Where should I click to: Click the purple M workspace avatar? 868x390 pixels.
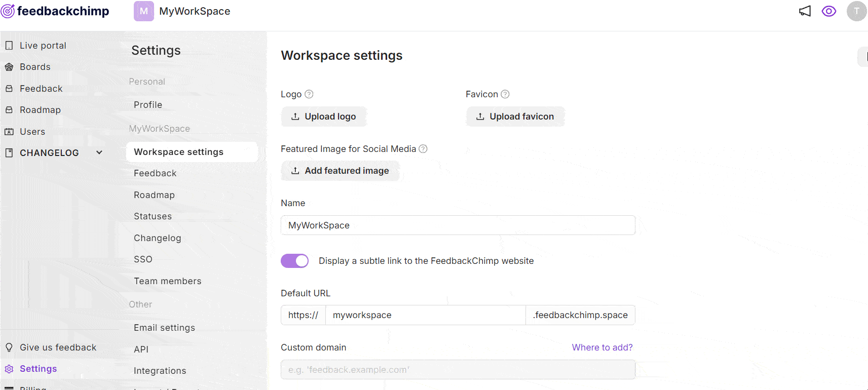(144, 11)
